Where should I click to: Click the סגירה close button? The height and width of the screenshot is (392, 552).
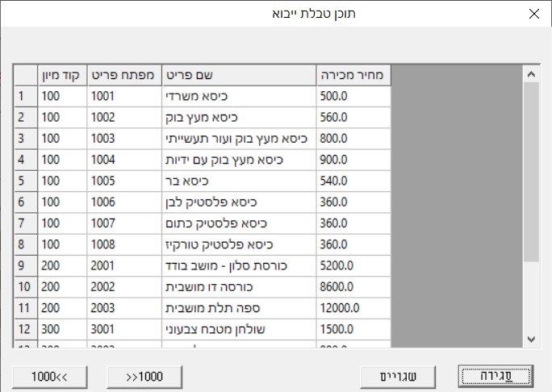coord(496,377)
